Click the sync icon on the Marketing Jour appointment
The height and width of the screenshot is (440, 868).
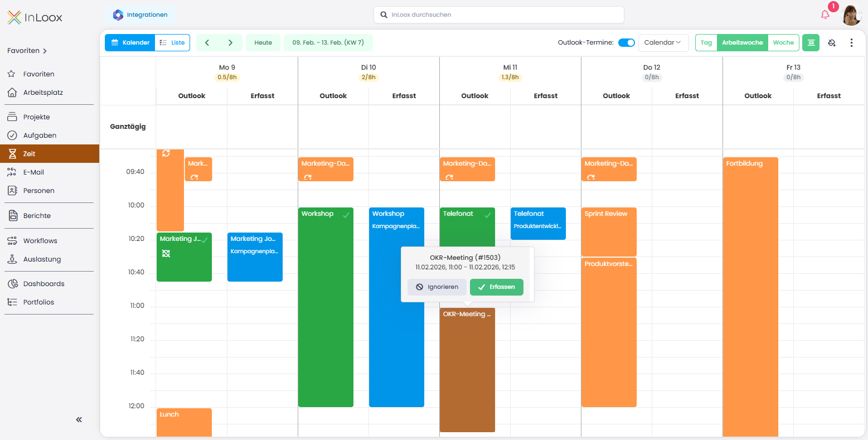166,253
